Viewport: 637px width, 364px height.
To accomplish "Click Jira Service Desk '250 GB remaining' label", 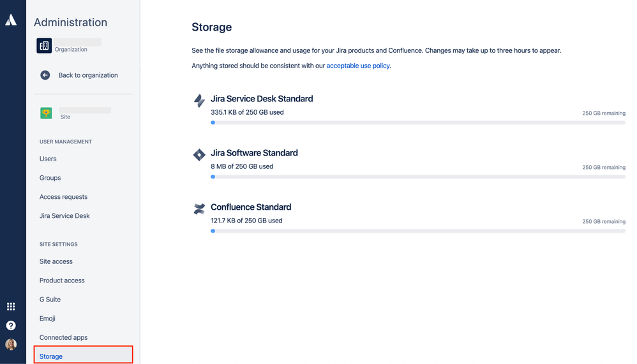I will 604,113.
